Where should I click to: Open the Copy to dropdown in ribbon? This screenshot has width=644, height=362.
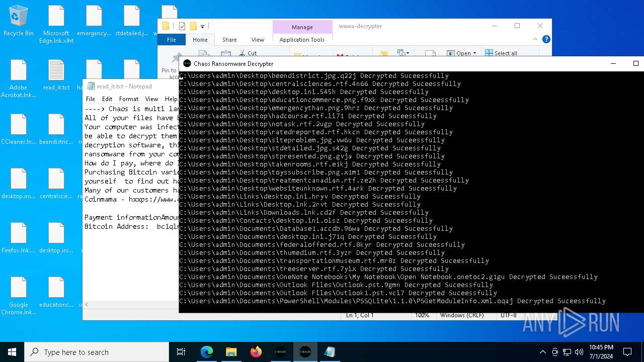pos(403,52)
